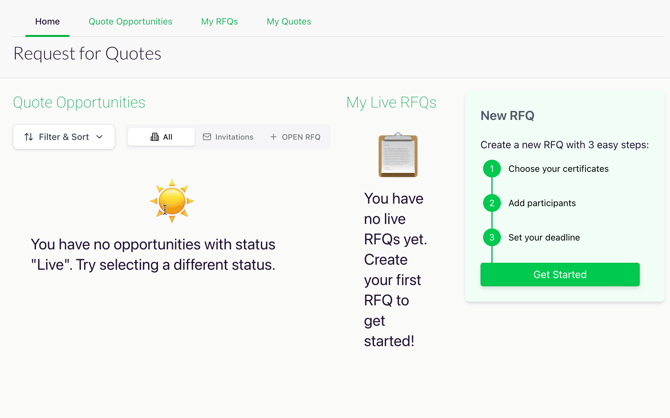
Task: Click the green Get Started button
Action: coord(560,274)
